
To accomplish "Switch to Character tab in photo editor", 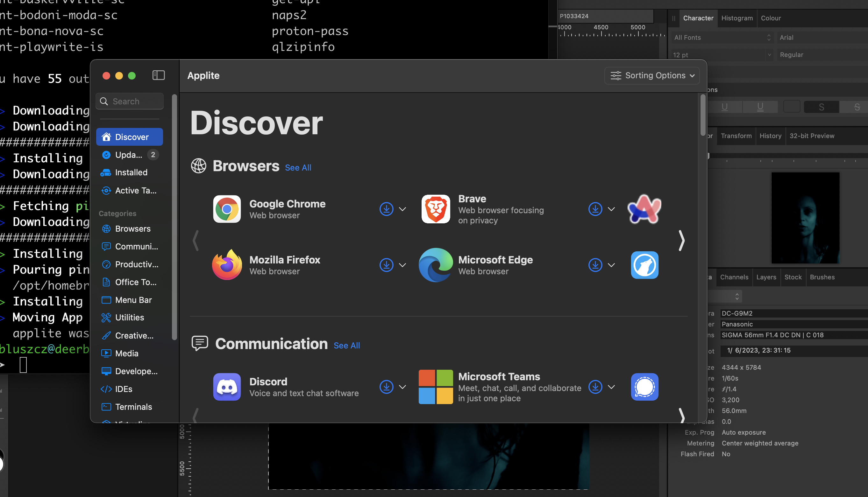I will pyautogui.click(x=698, y=18).
